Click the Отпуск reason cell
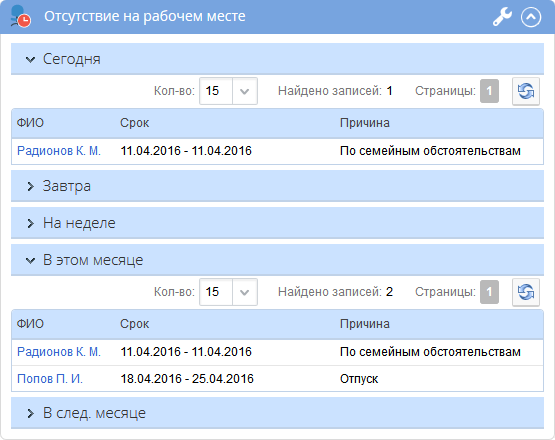The image size is (555, 440). point(359,379)
